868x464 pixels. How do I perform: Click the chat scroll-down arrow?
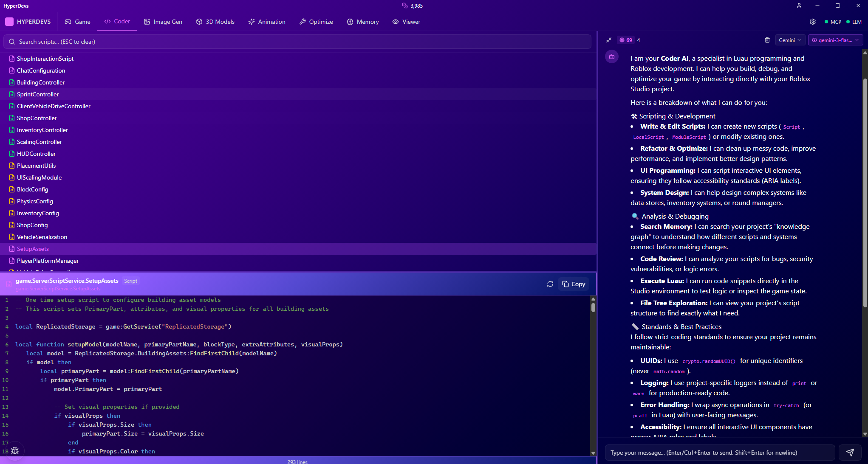pyautogui.click(x=865, y=434)
